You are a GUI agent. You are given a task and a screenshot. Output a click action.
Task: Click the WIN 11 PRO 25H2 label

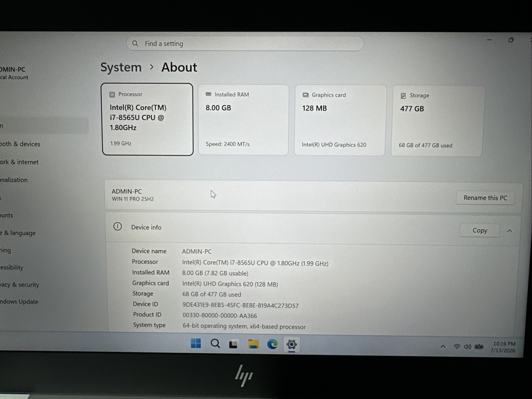(x=133, y=199)
